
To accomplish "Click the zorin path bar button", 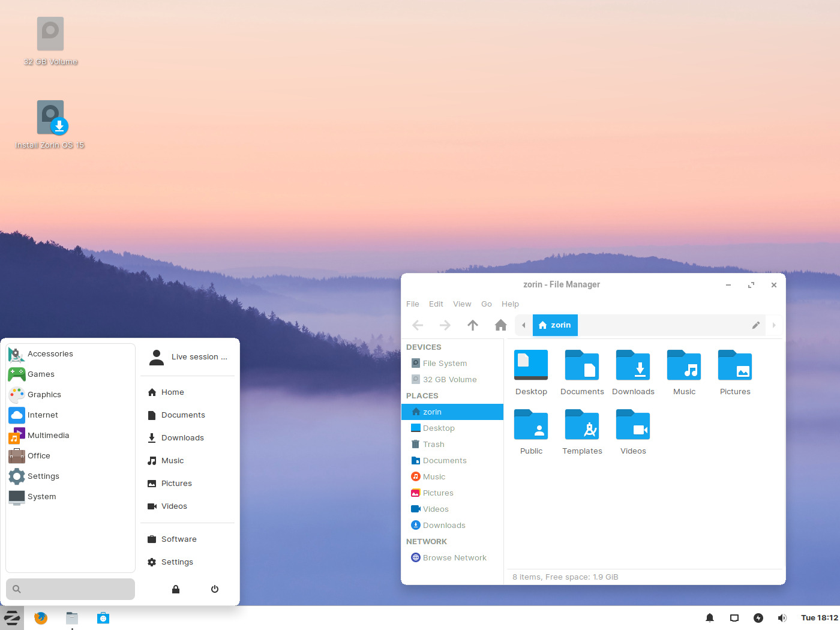I will 556,325.
